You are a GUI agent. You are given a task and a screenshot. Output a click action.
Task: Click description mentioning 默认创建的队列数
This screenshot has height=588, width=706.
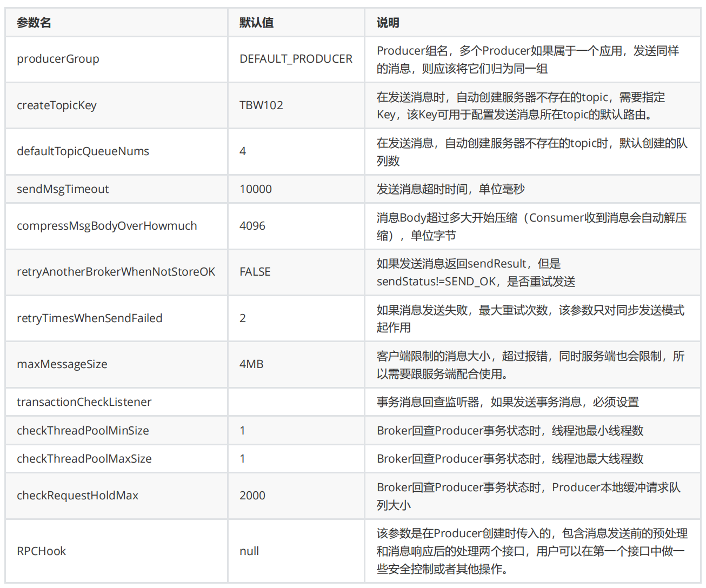tap(532, 152)
